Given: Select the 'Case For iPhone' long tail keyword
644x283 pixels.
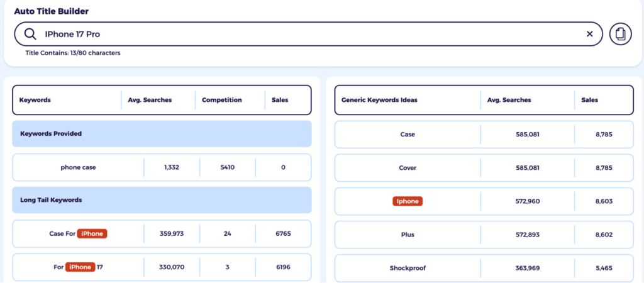Looking at the screenshot, I should coord(162,234).
